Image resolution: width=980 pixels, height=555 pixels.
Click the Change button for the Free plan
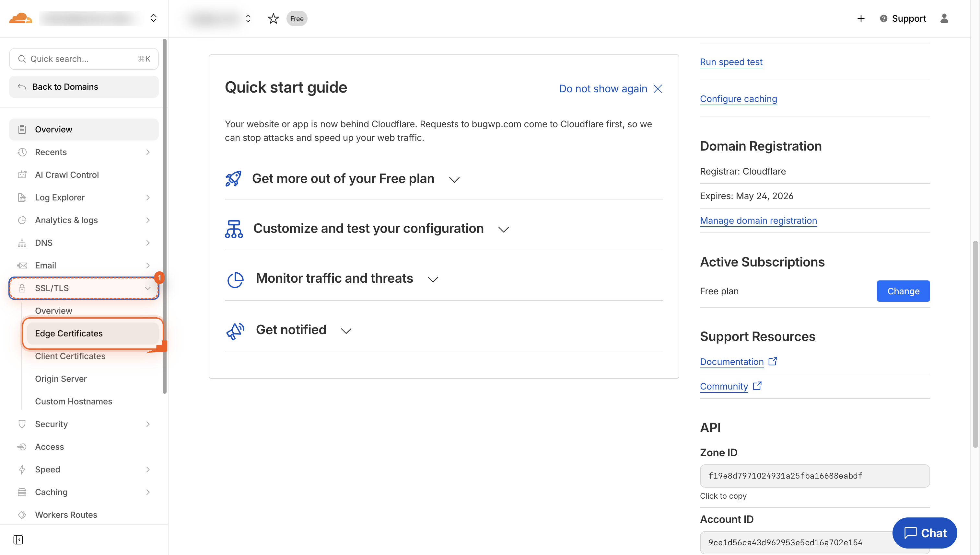pyautogui.click(x=903, y=291)
